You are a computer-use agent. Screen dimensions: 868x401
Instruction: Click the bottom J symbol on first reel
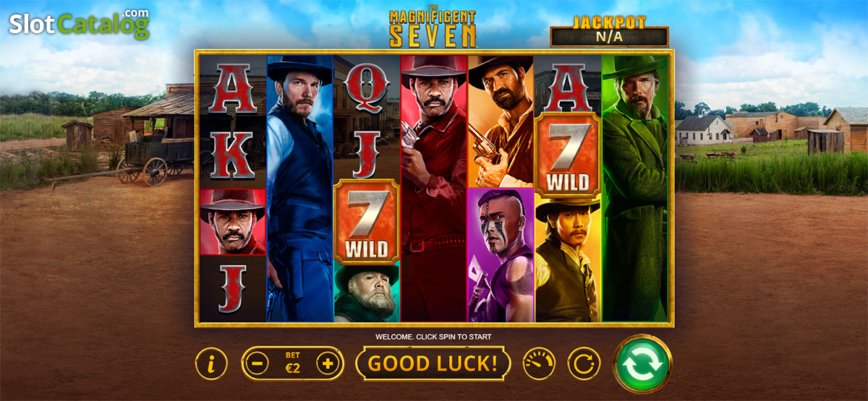click(232, 288)
